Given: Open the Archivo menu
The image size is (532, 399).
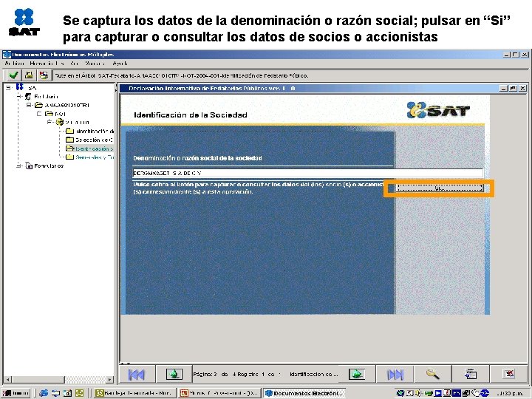Looking at the screenshot, I should pos(14,64).
